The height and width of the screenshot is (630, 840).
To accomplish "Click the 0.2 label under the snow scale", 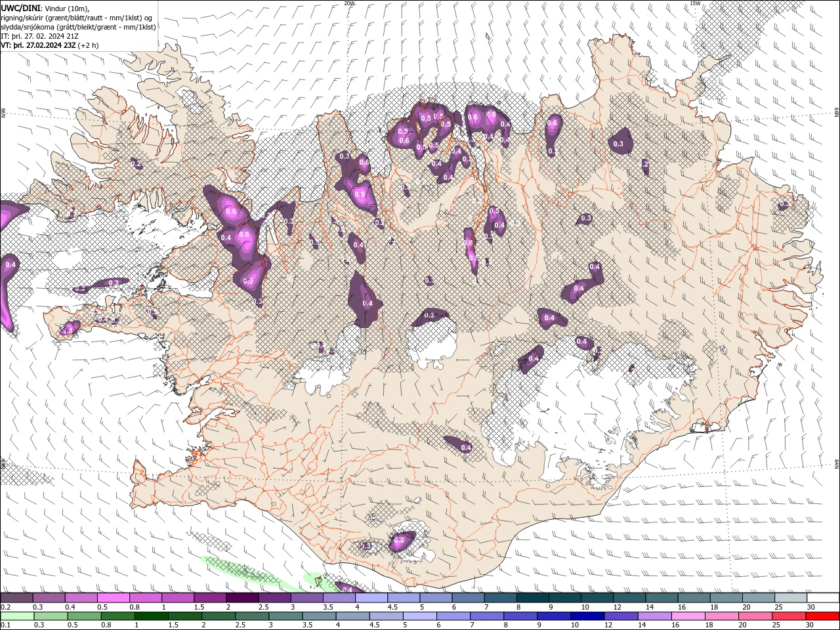I will (x=4, y=607).
